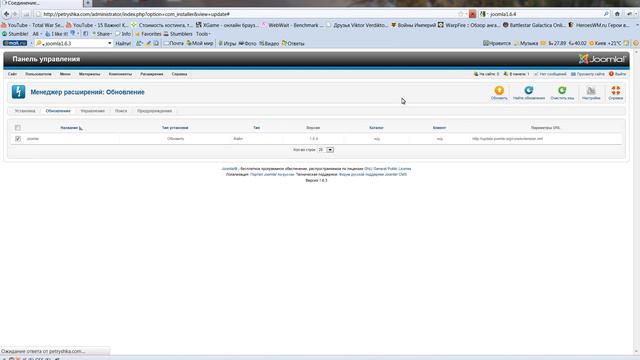Open the Battlestar Galactica Online bookmark

tap(533, 25)
